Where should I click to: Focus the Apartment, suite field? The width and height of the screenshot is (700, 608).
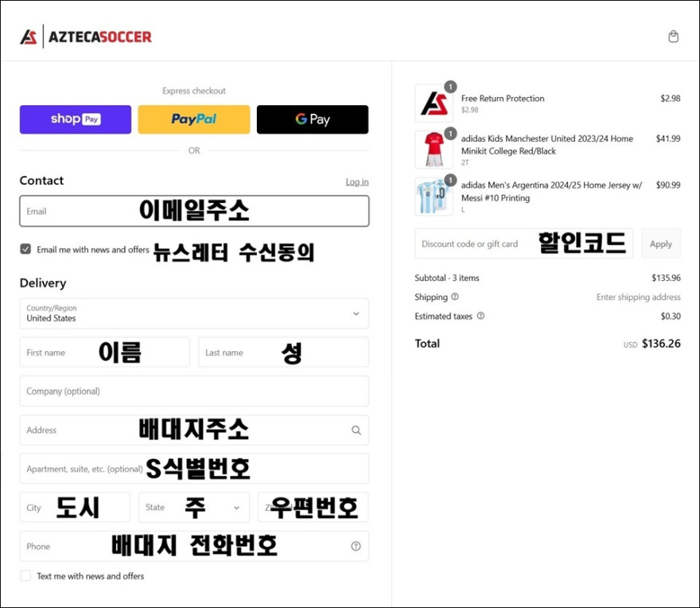(x=194, y=469)
